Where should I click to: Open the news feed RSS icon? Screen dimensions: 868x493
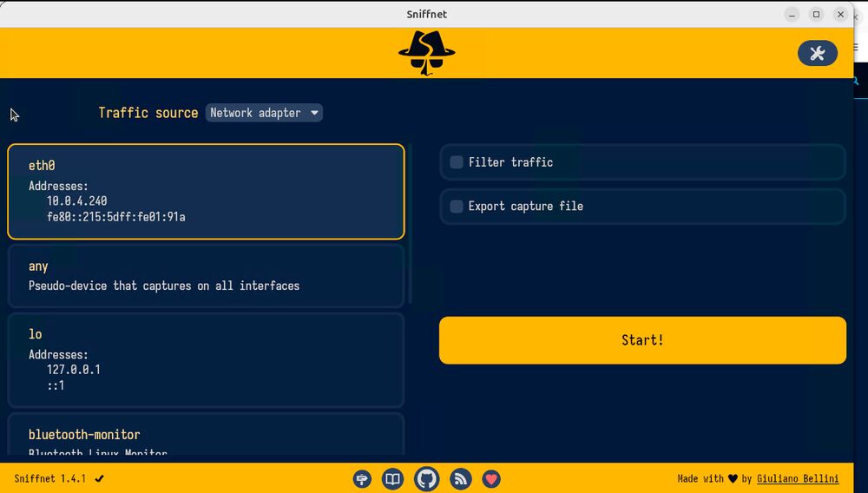coord(461,478)
